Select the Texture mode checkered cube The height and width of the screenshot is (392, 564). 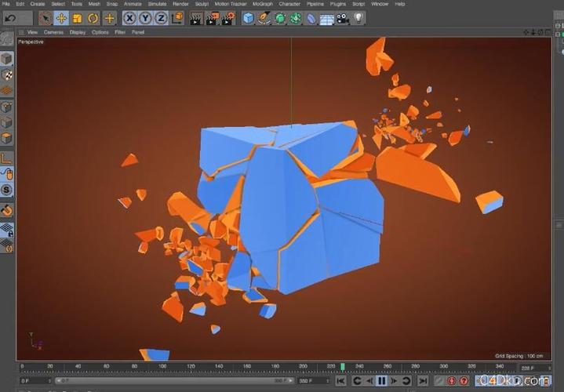[x=7, y=74]
